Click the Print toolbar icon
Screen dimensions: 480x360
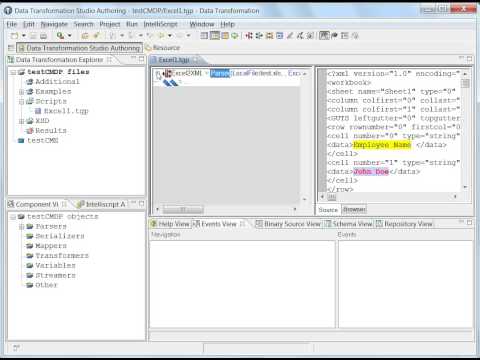pyautogui.click(x=43, y=36)
